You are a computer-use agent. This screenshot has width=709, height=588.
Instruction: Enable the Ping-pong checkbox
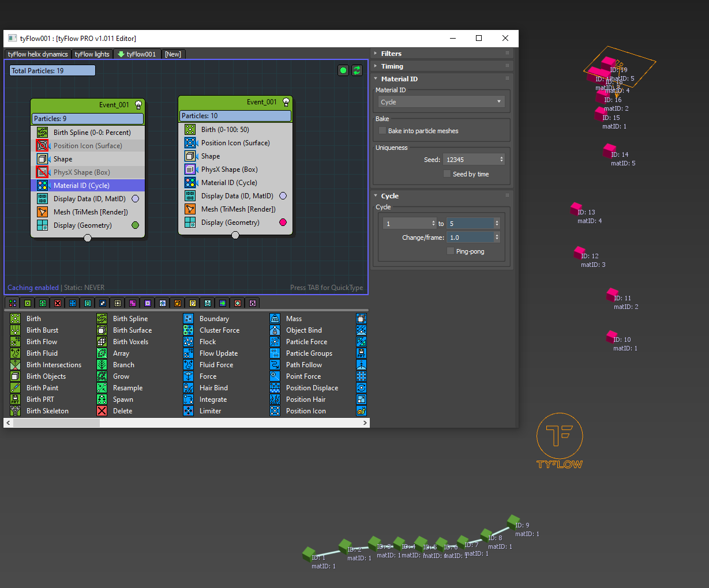click(451, 251)
